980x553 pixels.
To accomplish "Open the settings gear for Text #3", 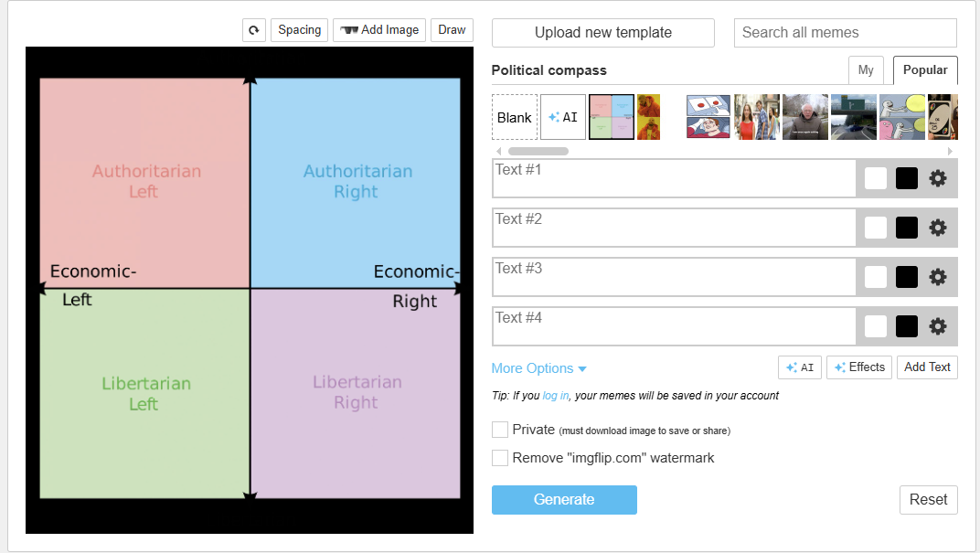I will (x=938, y=277).
